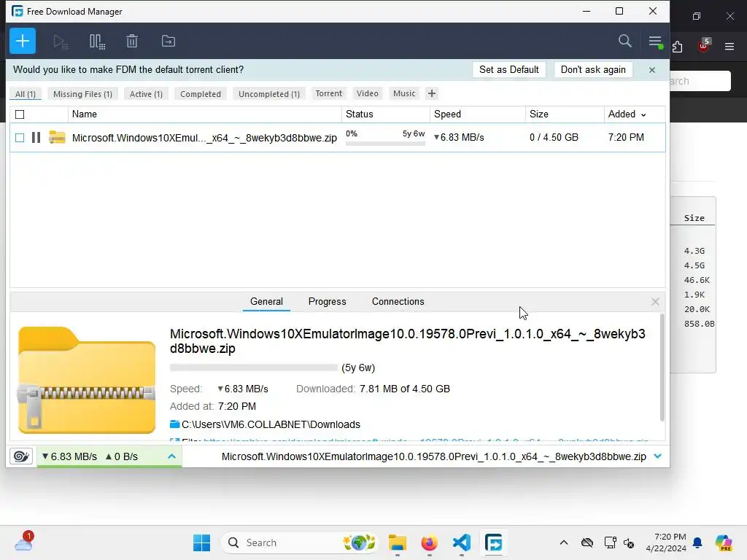Viewport: 747px width, 560px height.
Task: Move download to folder via the toolbar icon
Action: coord(169,41)
